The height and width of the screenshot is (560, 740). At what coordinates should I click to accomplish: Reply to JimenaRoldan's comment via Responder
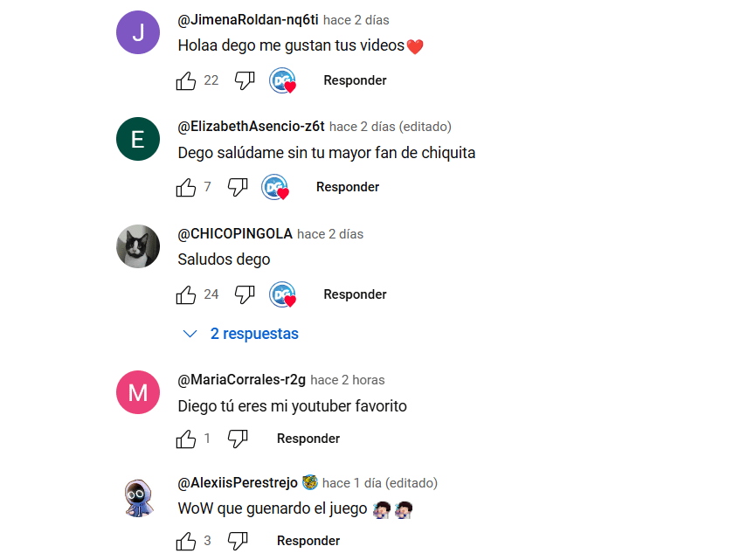355,80
